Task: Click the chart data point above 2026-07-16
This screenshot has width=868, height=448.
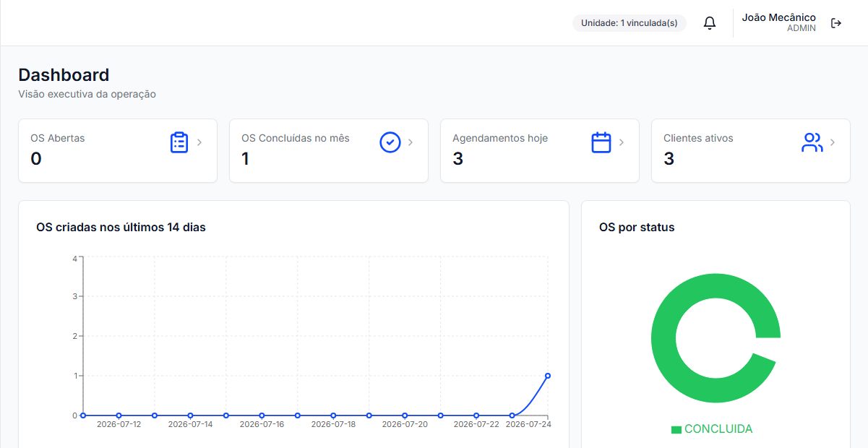Action: (262, 415)
